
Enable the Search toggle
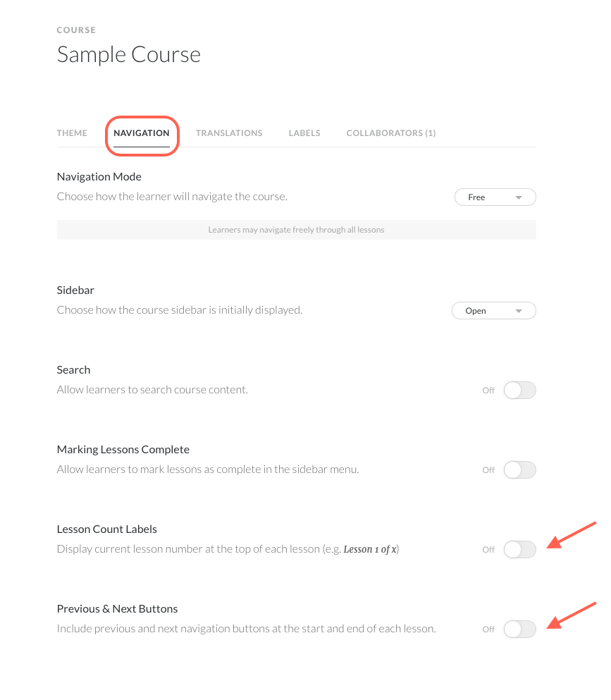519,391
